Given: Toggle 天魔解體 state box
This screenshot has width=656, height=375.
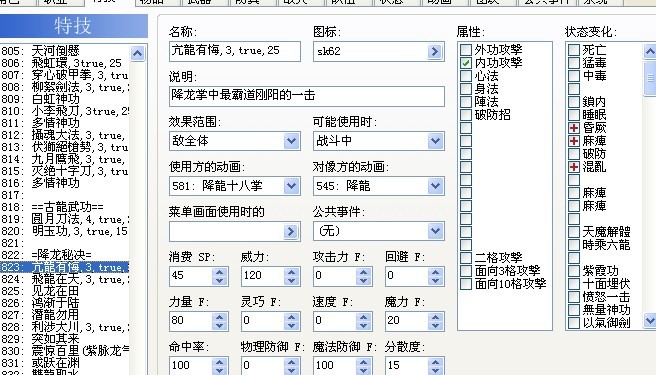Looking at the screenshot, I should 574,231.
